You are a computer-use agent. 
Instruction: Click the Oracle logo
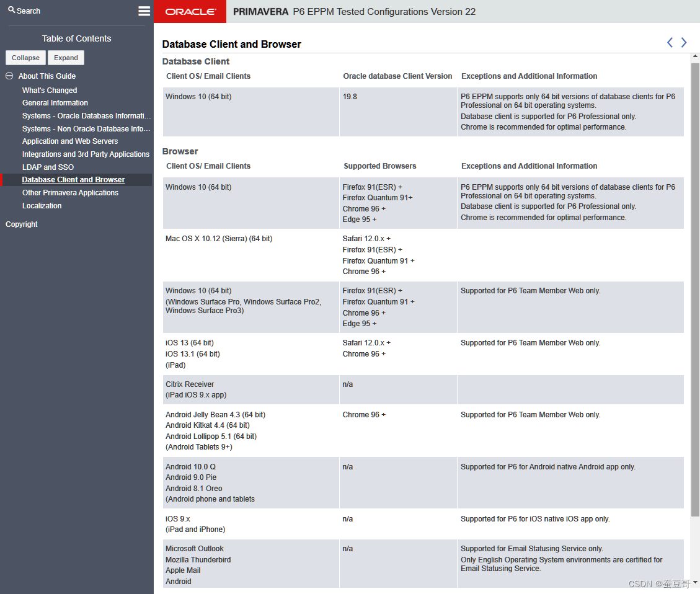point(190,12)
